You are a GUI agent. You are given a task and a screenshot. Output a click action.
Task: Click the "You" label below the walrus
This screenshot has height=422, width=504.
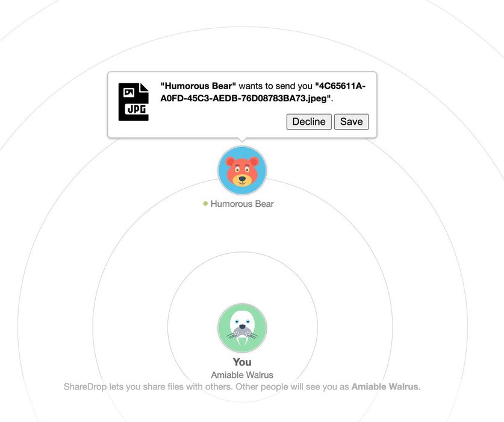242,362
